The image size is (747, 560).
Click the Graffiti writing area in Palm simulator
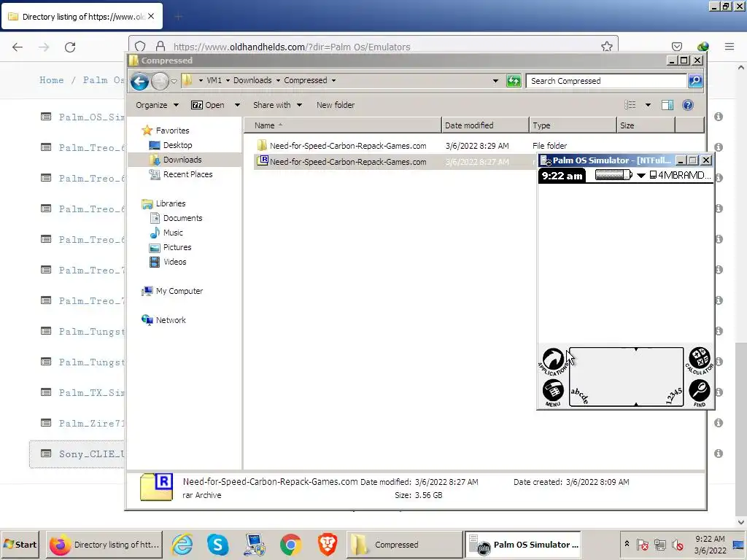(x=627, y=377)
